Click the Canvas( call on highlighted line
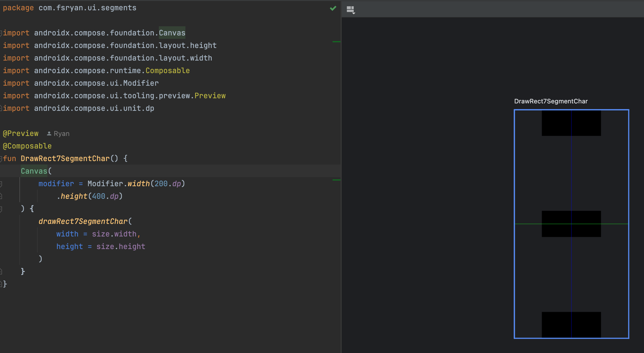Image resolution: width=644 pixels, height=353 pixels. [x=36, y=171]
